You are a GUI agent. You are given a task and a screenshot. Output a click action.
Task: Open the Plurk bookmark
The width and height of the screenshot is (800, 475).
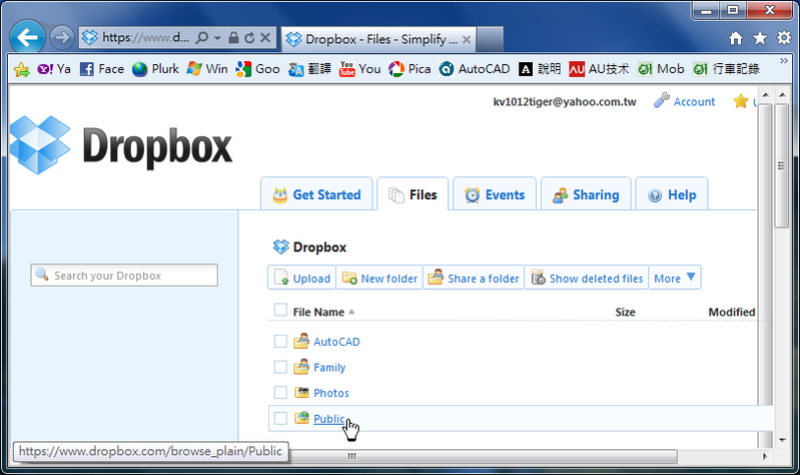pyautogui.click(x=155, y=69)
